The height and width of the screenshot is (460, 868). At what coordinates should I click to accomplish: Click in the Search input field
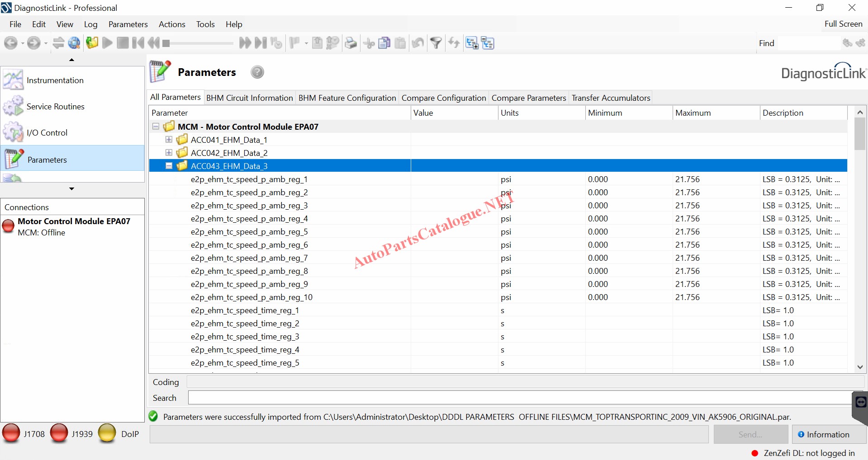pos(520,398)
